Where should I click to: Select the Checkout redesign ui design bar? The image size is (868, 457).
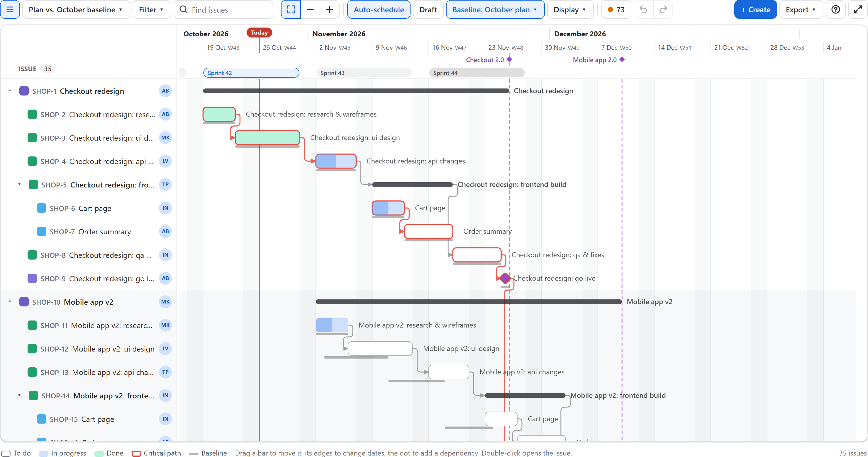click(267, 138)
